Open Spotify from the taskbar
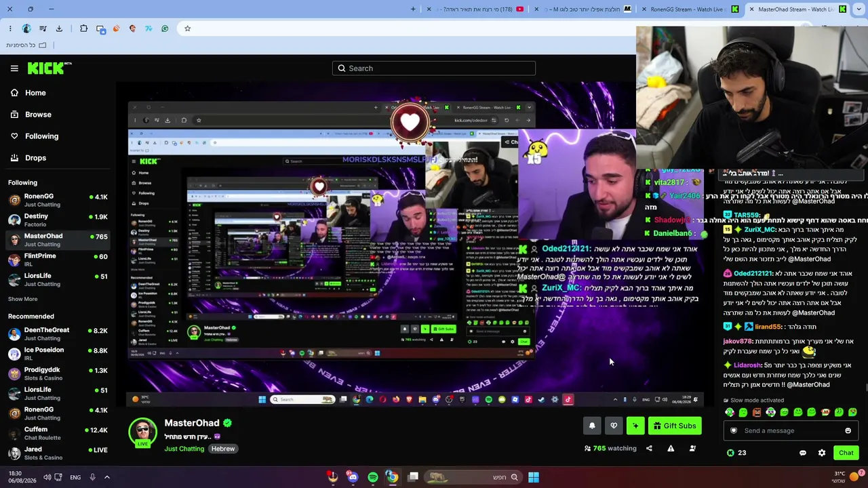This screenshot has height=488, width=868. pyautogui.click(x=373, y=477)
